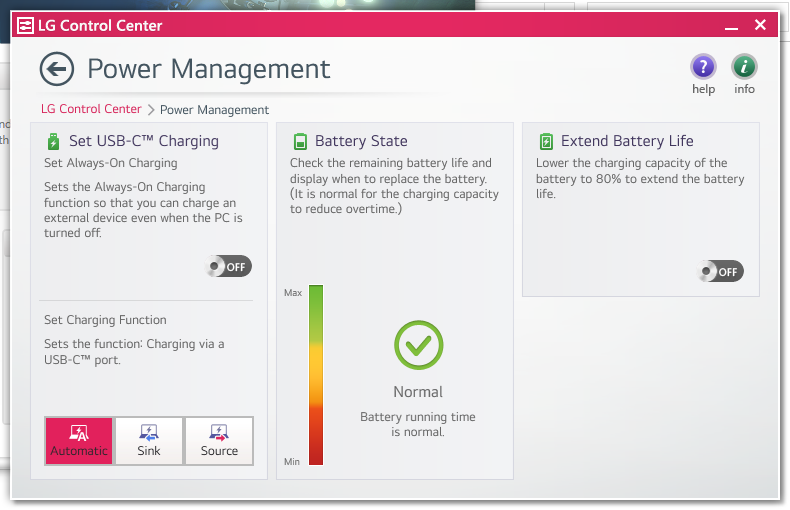
Task: Click the green Normal checkmark icon
Action: [418, 345]
